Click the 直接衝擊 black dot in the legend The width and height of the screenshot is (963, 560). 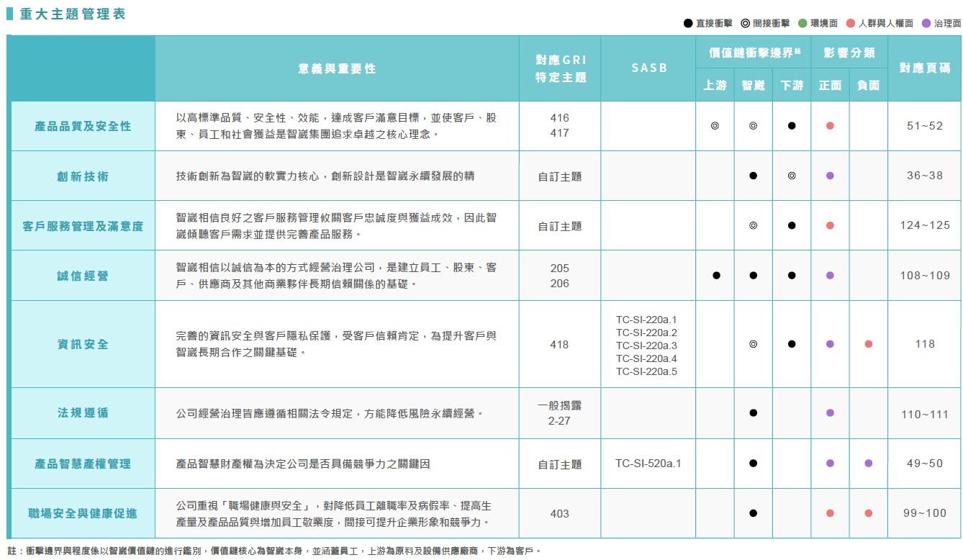[688, 24]
